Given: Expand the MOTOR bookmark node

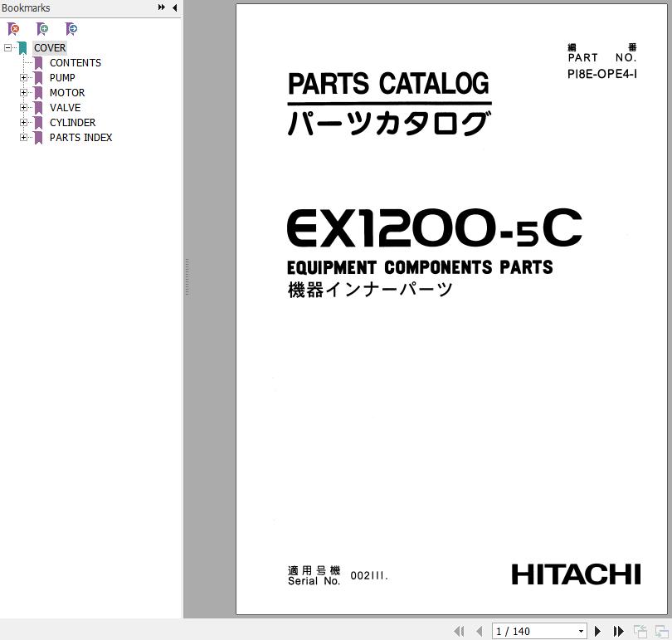Looking at the screenshot, I should pos(23,93).
